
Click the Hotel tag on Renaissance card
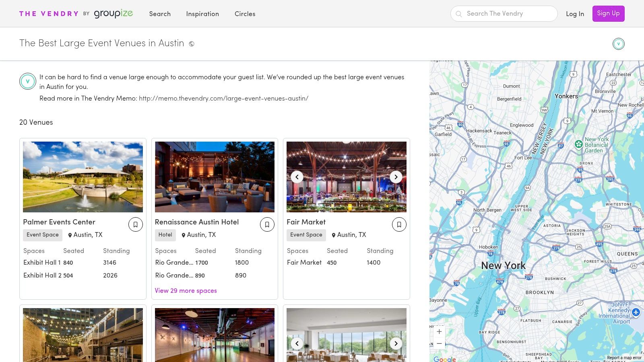165,235
